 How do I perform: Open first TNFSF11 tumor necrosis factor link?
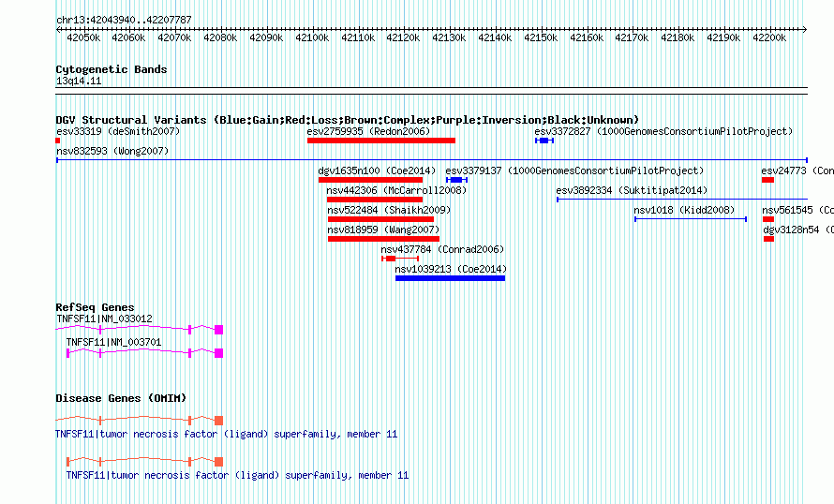pos(227,434)
